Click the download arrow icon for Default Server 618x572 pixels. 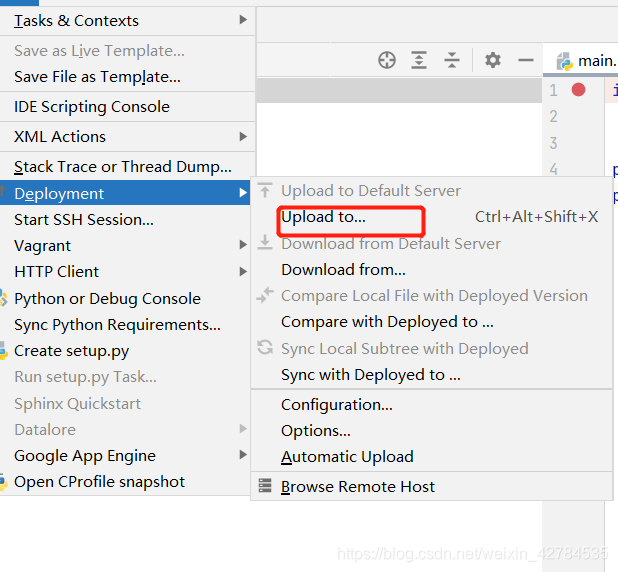265,243
